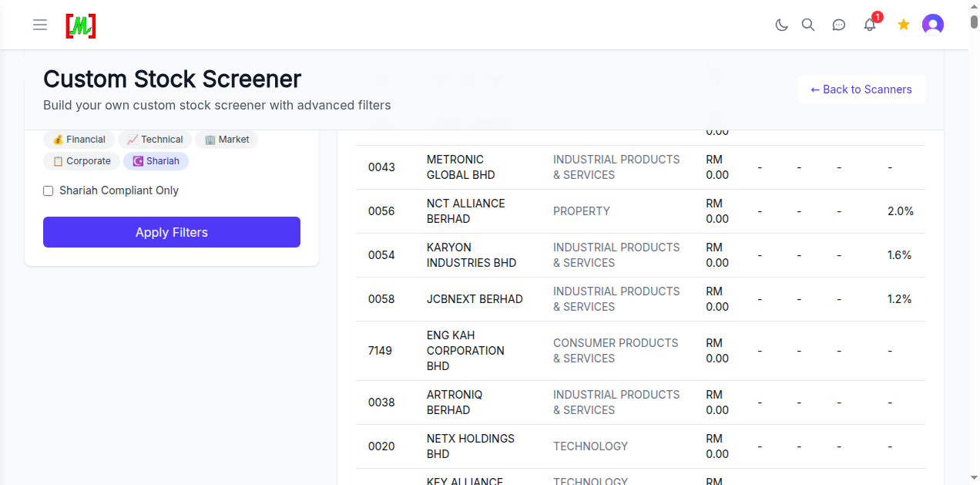Click sector cell in METRONIC GLOBAL row
This screenshot has width=980, height=485.
(x=616, y=167)
